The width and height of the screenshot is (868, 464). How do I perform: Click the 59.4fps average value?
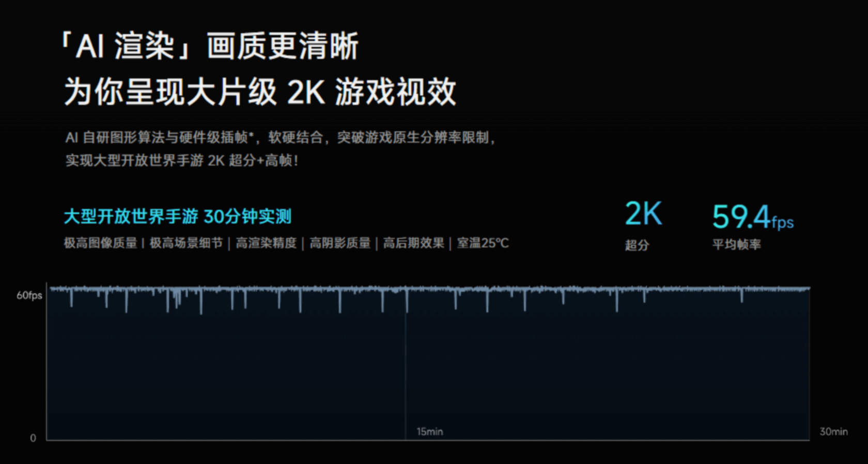pos(752,217)
